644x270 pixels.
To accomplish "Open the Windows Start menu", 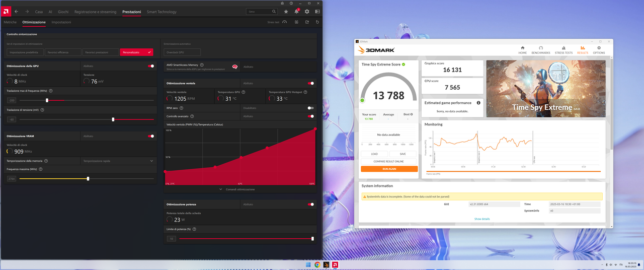I will pos(308,264).
